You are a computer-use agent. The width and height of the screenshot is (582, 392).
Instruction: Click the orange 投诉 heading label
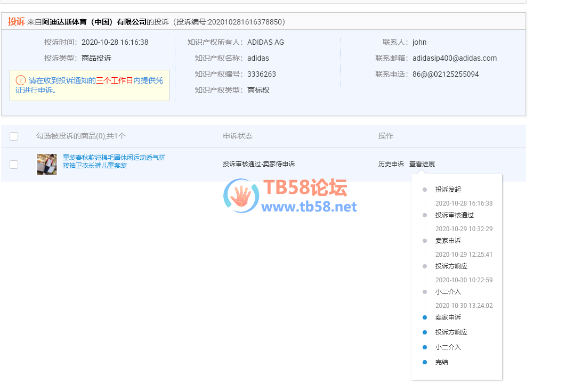(17, 21)
